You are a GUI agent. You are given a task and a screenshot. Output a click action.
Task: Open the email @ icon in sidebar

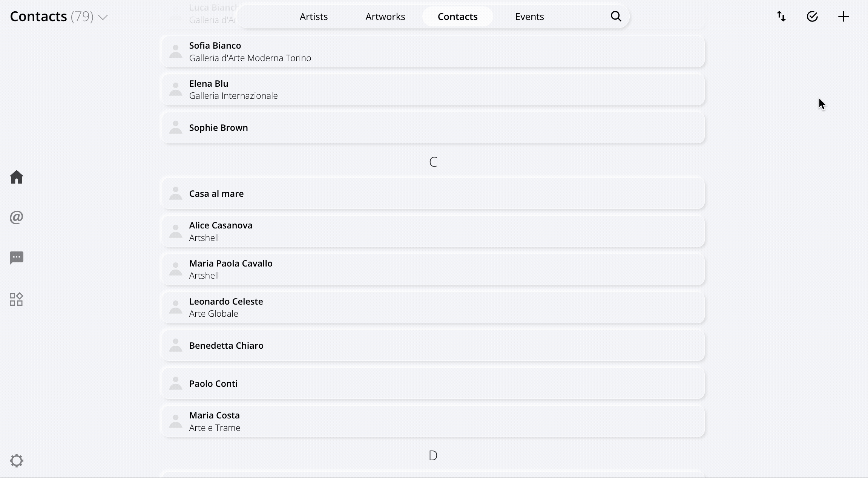pyautogui.click(x=17, y=217)
